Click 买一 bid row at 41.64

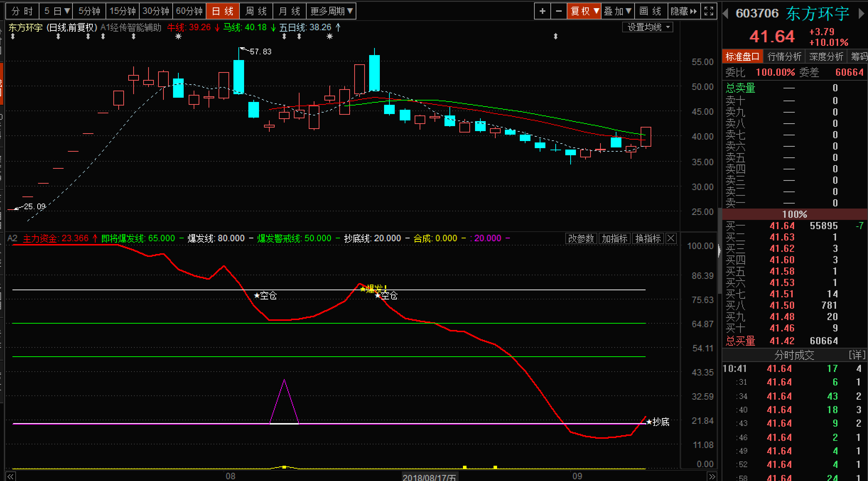tap(795, 226)
